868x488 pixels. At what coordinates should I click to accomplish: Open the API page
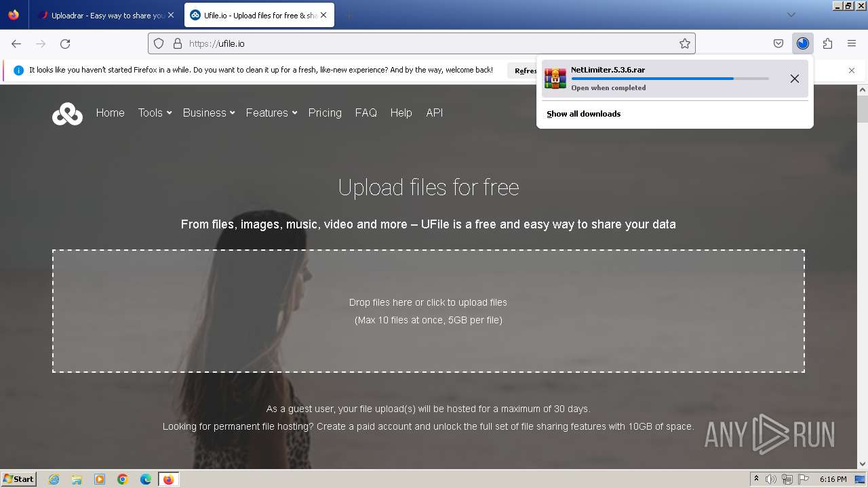tap(435, 113)
